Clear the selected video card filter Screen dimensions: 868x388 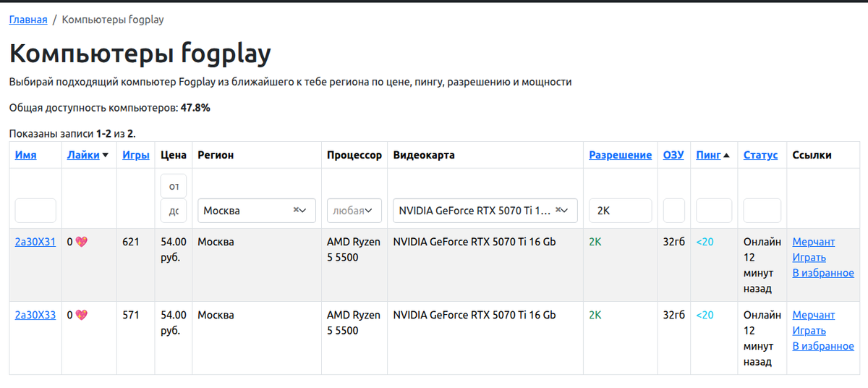click(x=558, y=210)
